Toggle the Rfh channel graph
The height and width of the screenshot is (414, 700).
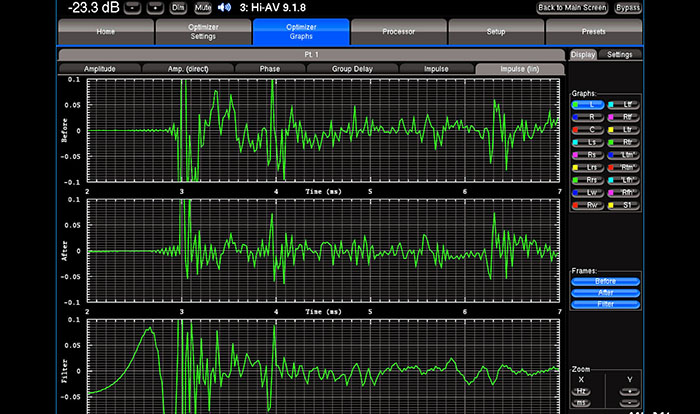point(623,192)
